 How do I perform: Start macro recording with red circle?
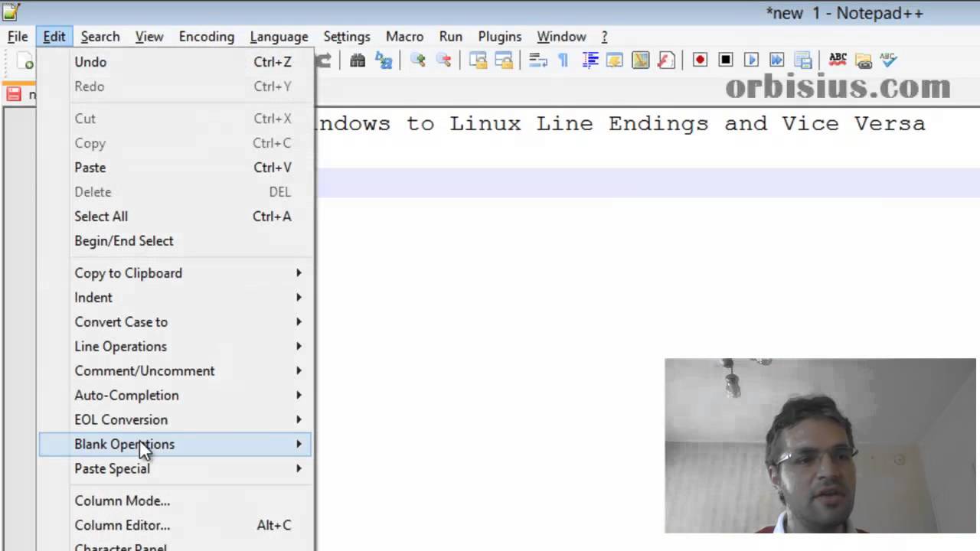pos(700,60)
